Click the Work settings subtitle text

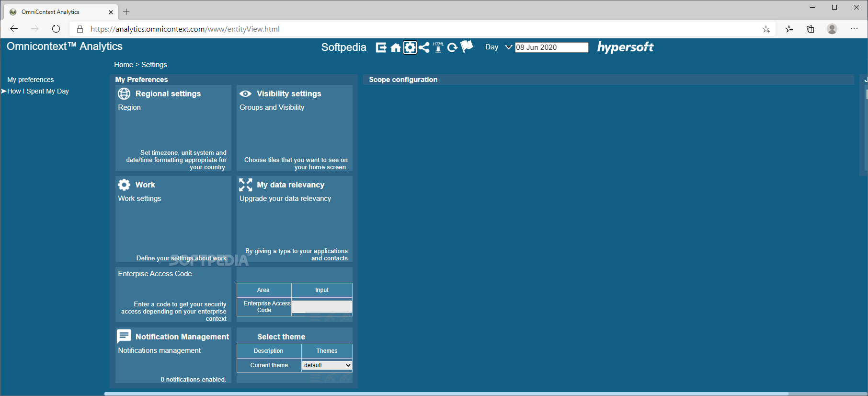[x=139, y=198]
